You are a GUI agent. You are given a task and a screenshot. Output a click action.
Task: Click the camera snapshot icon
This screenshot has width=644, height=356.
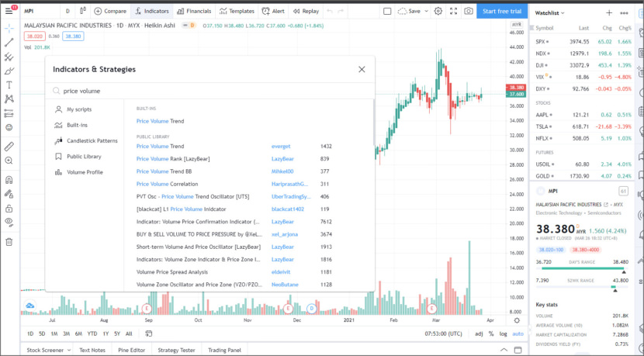pyautogui.click(x=469, y=12)
